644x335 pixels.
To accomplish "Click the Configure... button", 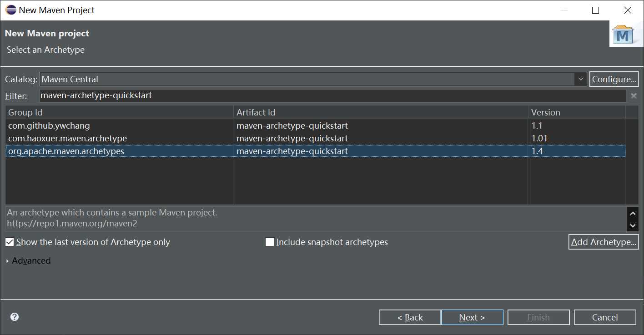I will pyautogui.click(x=614, y=79).
